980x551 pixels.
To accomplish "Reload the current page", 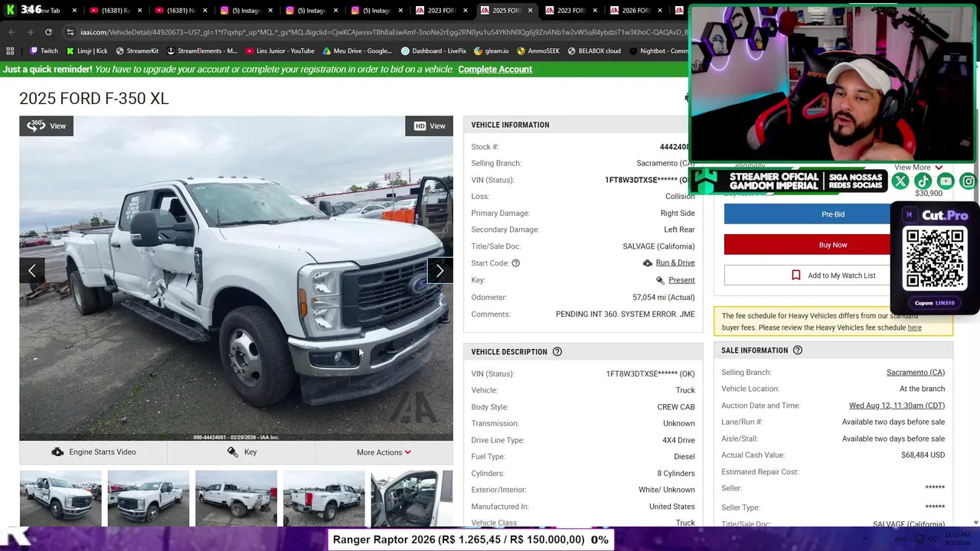I will click(48, 32).
